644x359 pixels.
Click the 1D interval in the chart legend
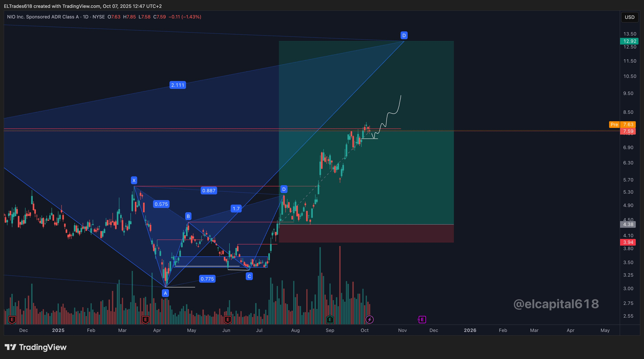(x=85, y=17)
